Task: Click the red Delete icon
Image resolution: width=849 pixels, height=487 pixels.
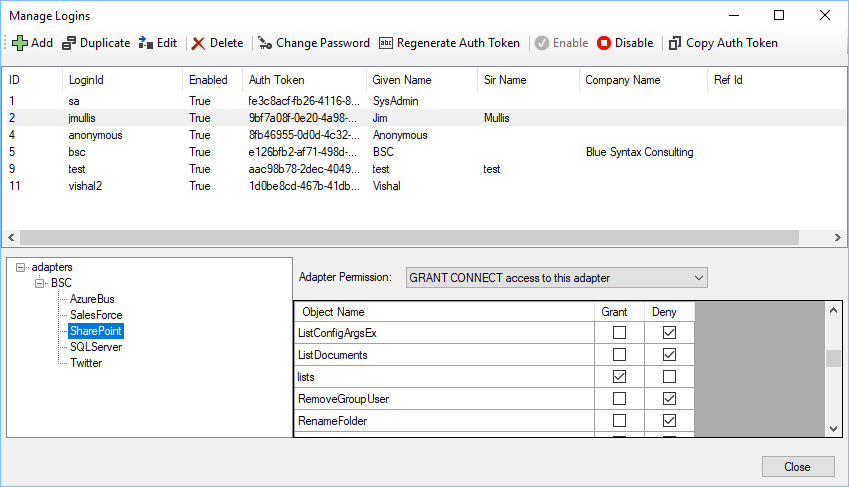Action: 199,43
